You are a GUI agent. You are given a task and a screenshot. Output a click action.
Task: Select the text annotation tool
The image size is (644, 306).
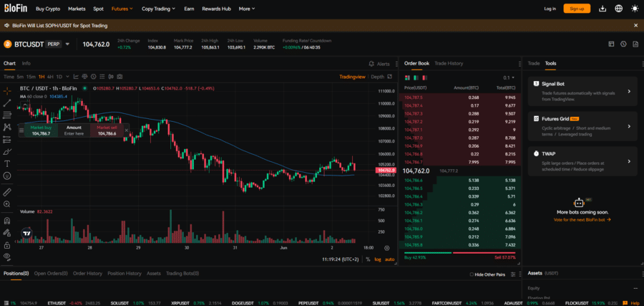click(x=7, y=163)
